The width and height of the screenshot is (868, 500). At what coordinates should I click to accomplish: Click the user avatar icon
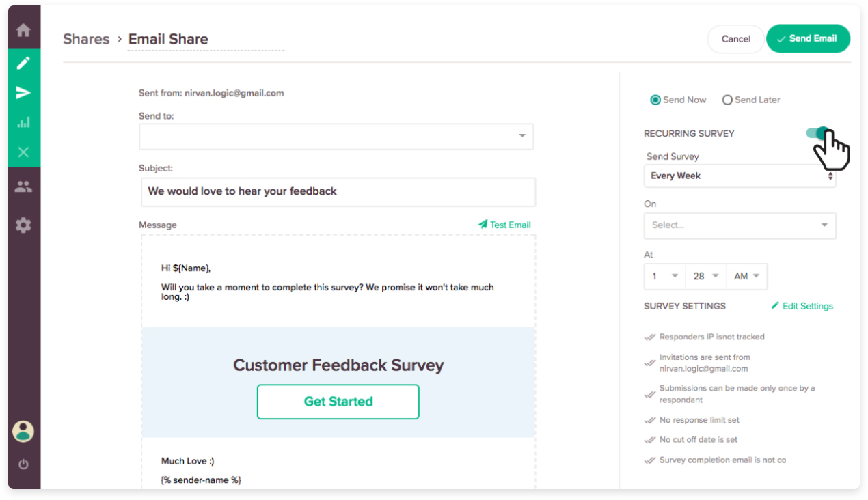pos(23,432)
